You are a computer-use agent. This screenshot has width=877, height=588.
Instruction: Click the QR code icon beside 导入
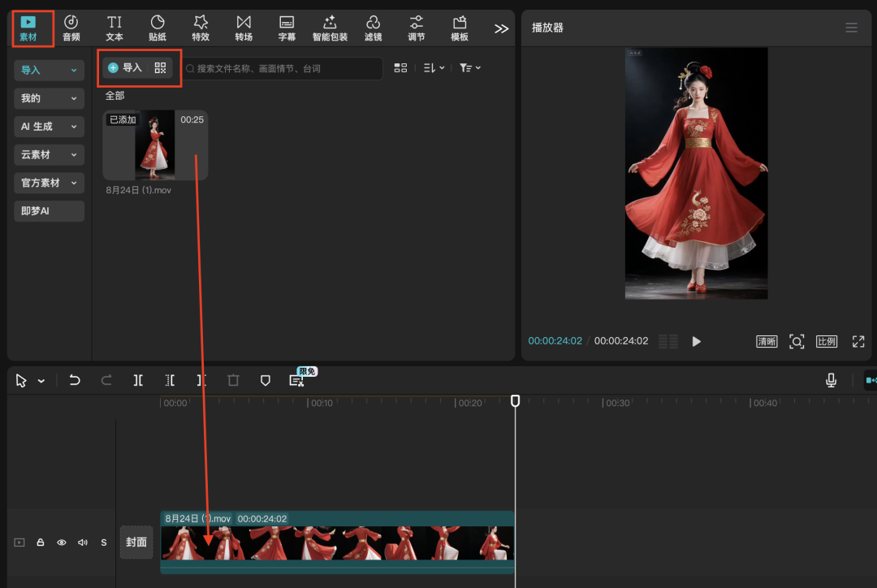160,68
